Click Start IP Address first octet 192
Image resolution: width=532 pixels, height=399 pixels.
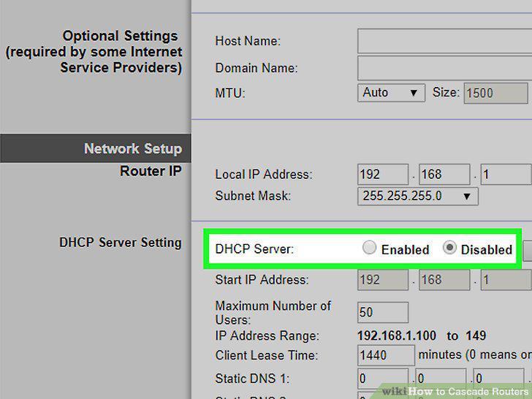(x=383, y=280)
